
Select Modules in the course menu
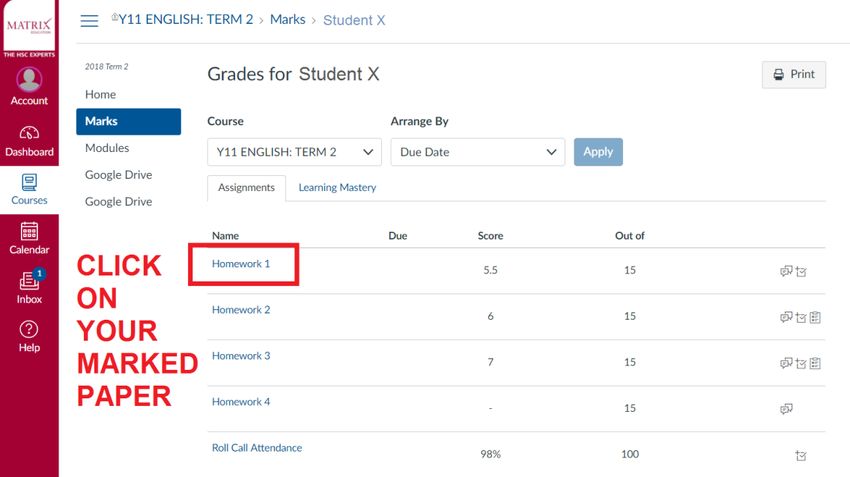(107, 148)
